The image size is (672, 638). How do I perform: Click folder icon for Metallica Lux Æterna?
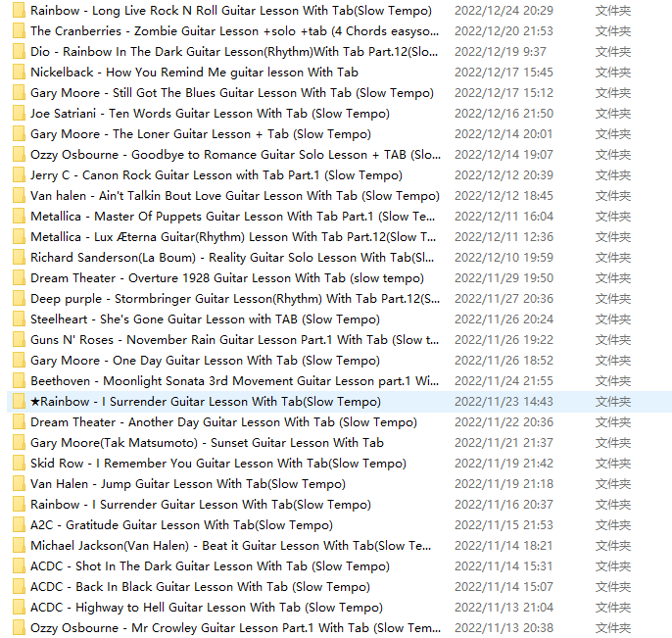click(x=19, y=237)
